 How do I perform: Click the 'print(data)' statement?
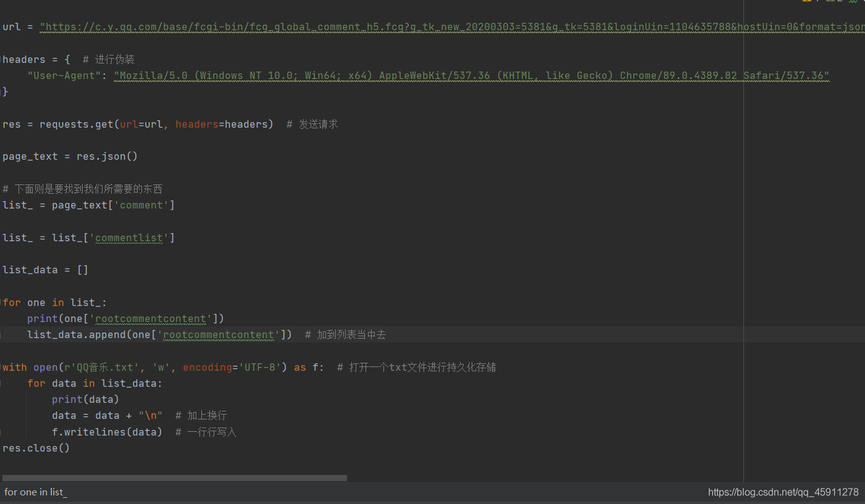coord(86,400)
